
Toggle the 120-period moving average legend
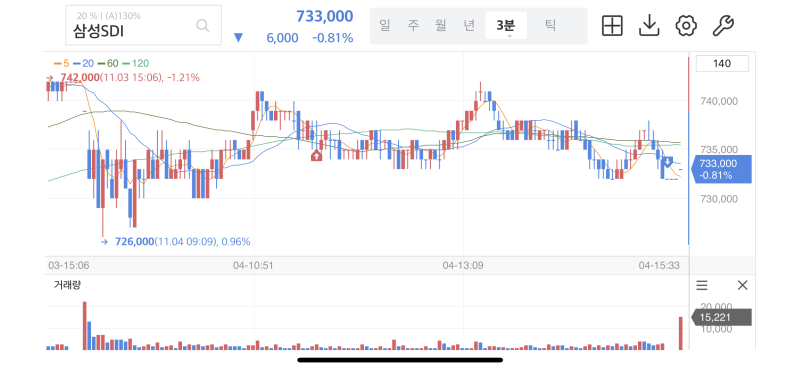136,64
